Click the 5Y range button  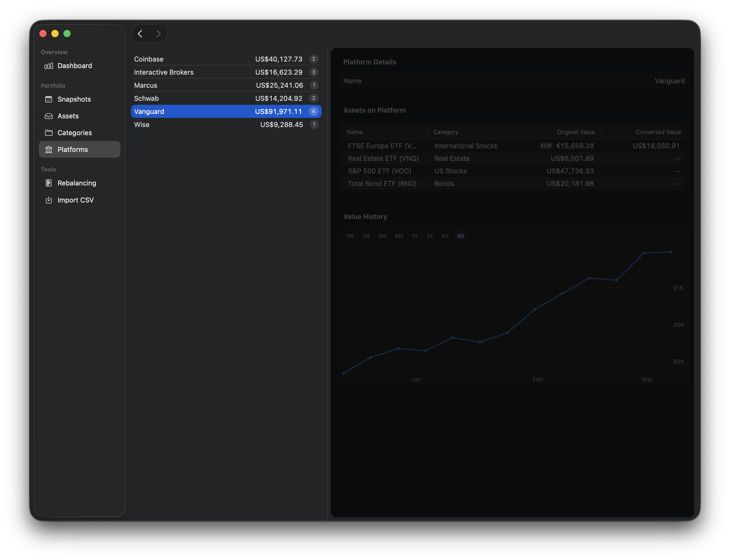(445, 236)
